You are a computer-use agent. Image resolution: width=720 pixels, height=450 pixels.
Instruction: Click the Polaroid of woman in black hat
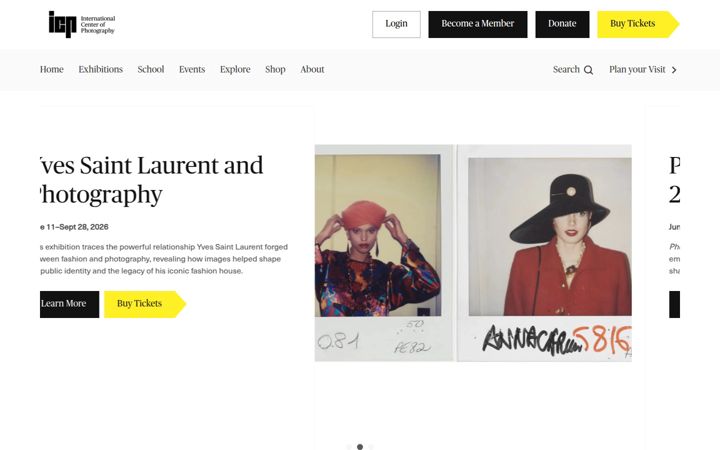pyautogui.click(x=545, y=253)
